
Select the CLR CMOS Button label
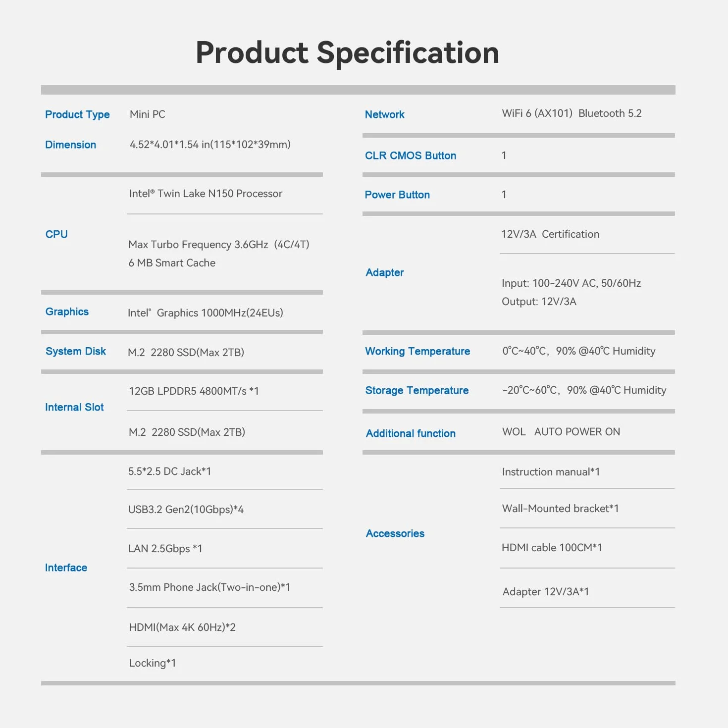[x=411, y=156]
